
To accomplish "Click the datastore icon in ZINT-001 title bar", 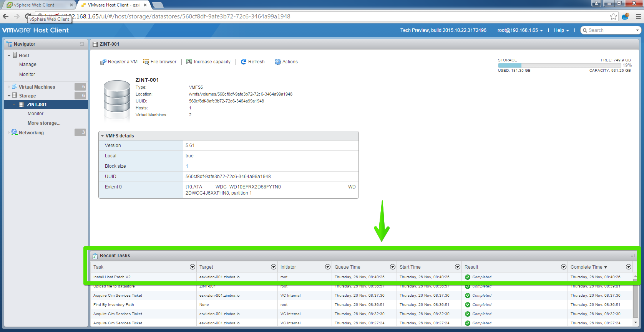I will (x=95, y=44).
